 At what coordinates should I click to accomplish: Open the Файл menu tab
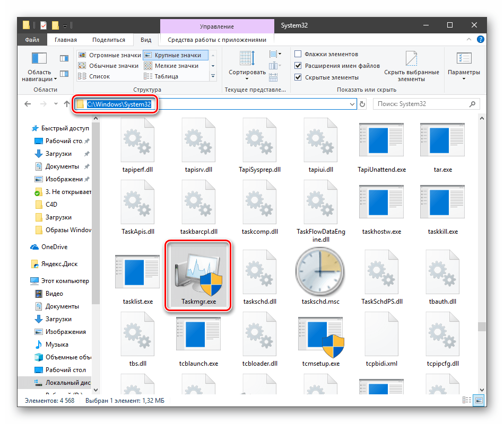32,40
